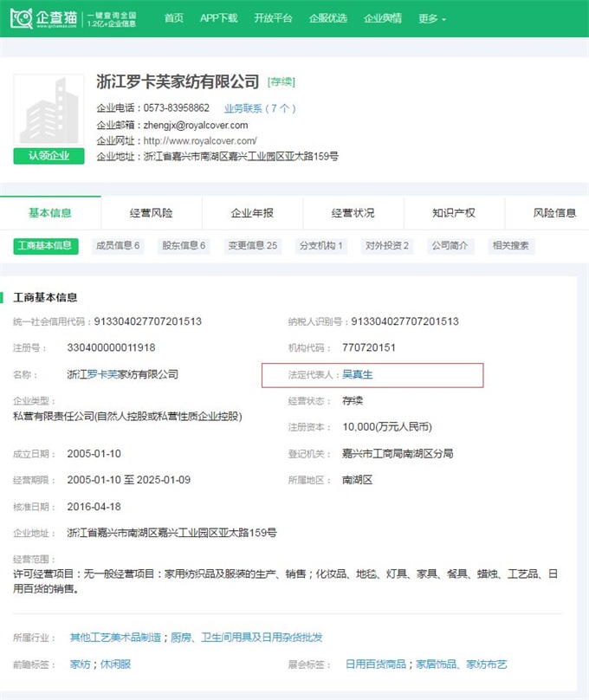Screen dimensions: 589x700
Task: Click the 存续 status badge by company name
Action: pyautogui.click(x=282, y=82)
